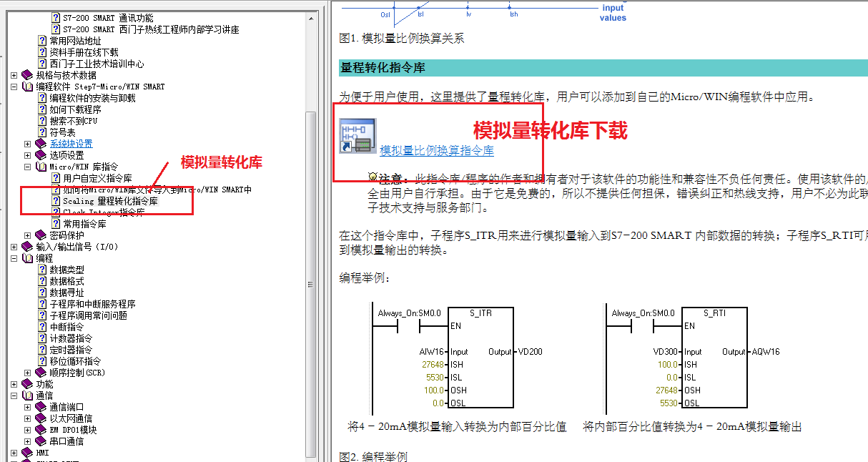This screenshot has width=868, height=462.
Task: Open the 编程软件的安装与卸载 topic
Action: pyautogui.click(x=92, y=98)
